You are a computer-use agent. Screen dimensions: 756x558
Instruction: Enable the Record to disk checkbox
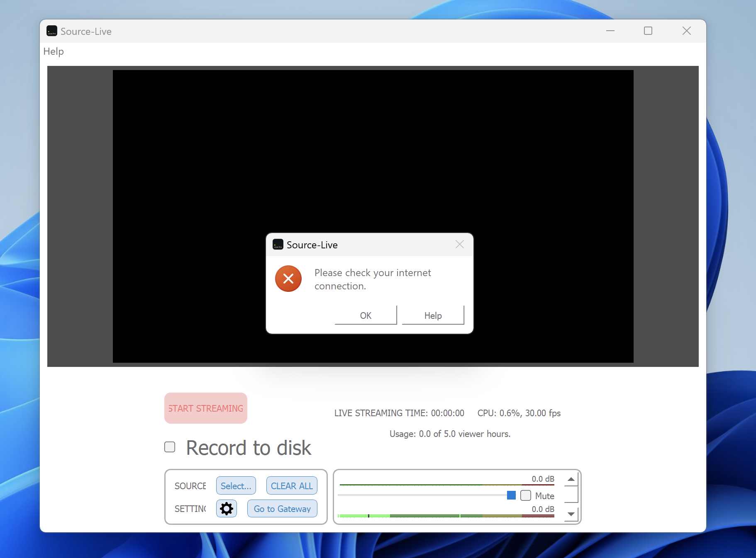(170, 447)
